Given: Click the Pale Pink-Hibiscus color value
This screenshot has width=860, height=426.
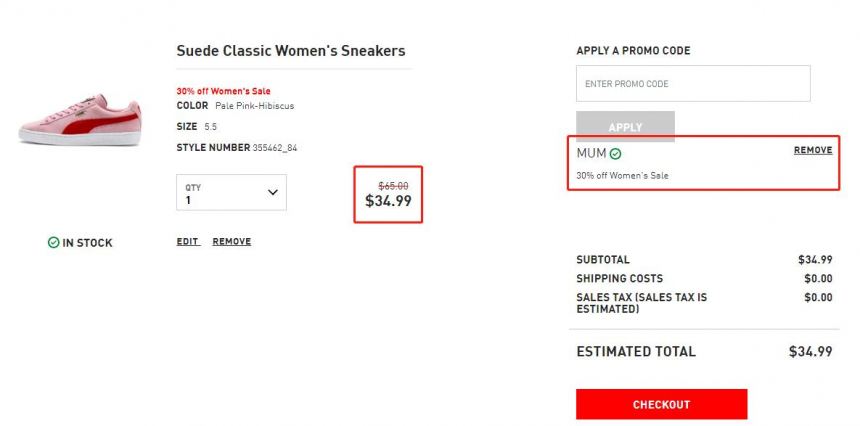Looking at the screenshot, I should point(254,106).
